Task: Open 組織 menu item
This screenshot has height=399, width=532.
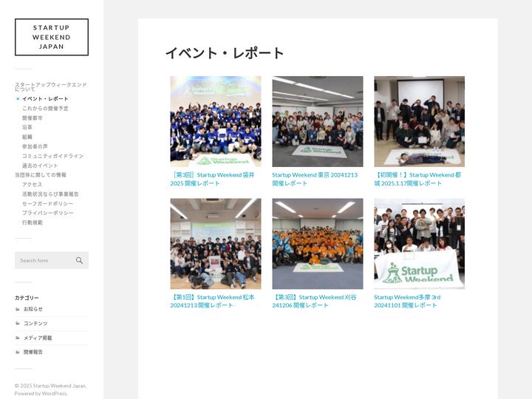Action: (27, 137)
